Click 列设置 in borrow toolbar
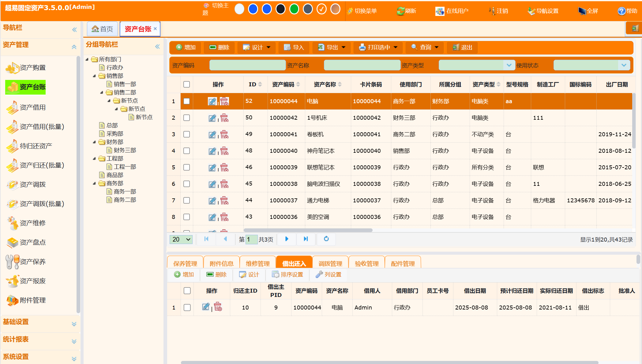642x364 pixels. click(x=329, y=275)
